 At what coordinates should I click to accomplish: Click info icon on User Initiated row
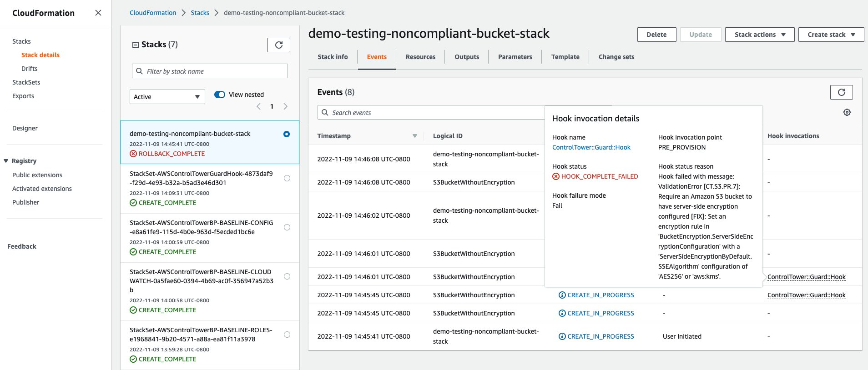point(562,336)
